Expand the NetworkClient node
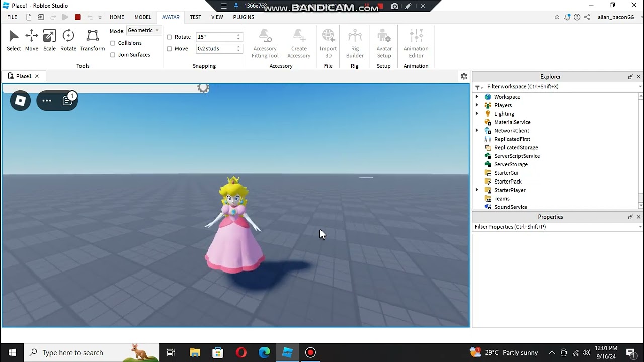The image size is (644, 362). (477, 131)
